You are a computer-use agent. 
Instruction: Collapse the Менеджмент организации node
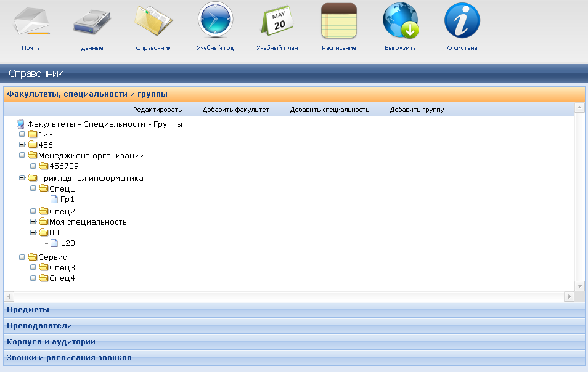pos(22,155)
